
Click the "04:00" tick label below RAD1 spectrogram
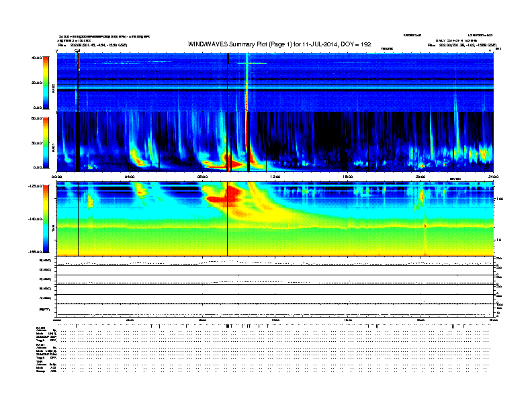pos(130,177)
